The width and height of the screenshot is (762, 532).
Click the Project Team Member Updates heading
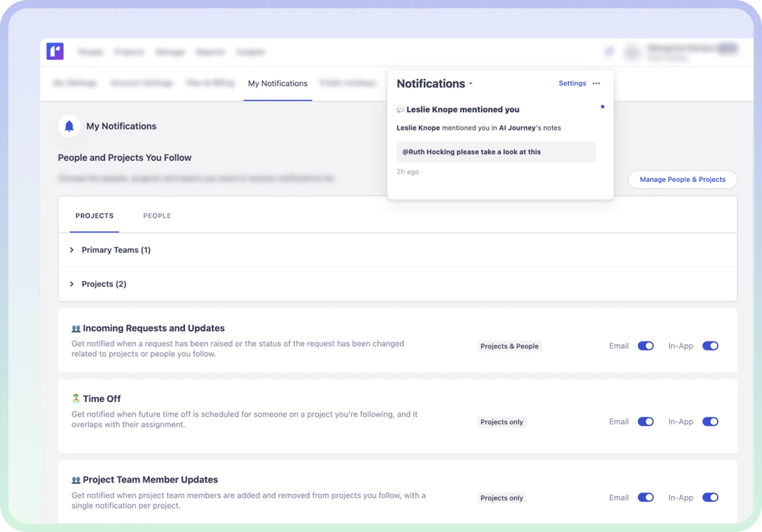151,480
